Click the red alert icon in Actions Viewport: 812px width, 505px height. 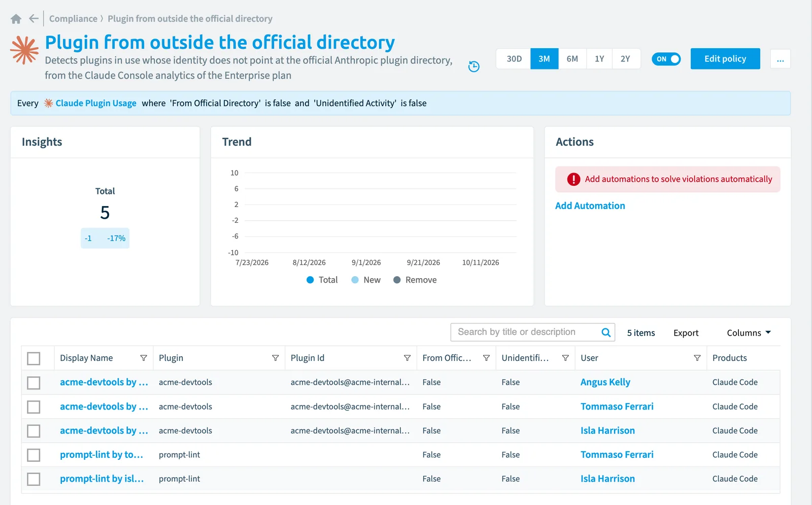point(573,179)
